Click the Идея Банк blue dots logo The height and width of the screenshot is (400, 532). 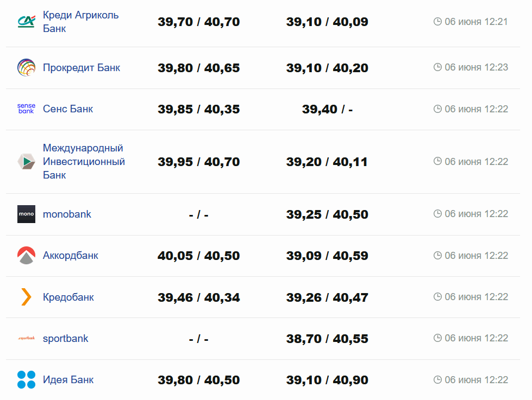[x=26, y=380]
